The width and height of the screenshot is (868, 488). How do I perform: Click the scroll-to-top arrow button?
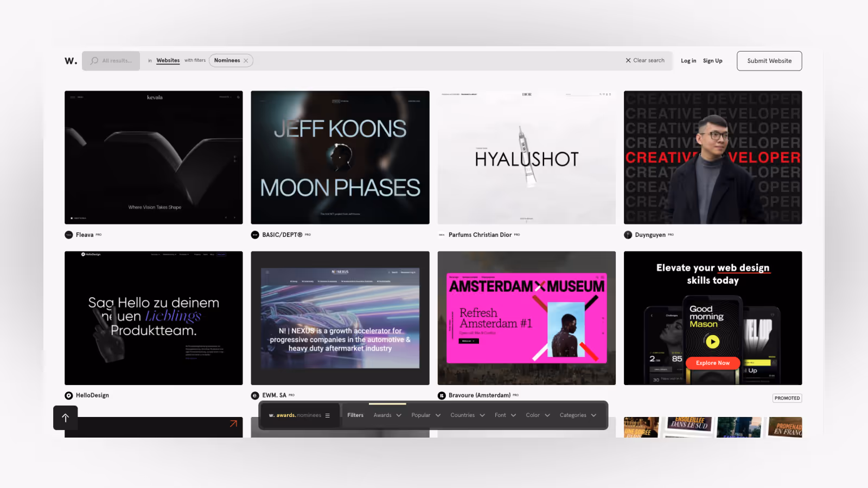[x=65, y=418]
